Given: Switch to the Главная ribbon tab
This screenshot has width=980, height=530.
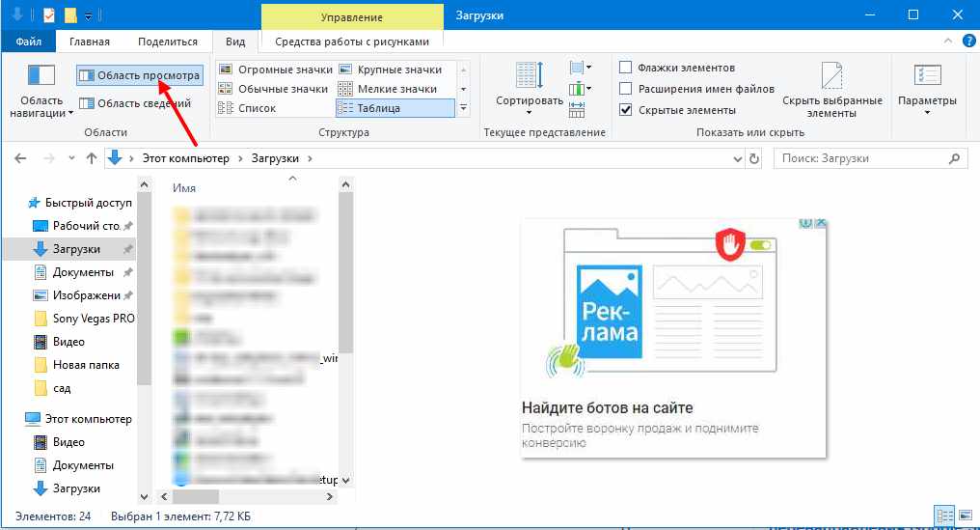Looking at the screenshot, I should tap(90, 42).
